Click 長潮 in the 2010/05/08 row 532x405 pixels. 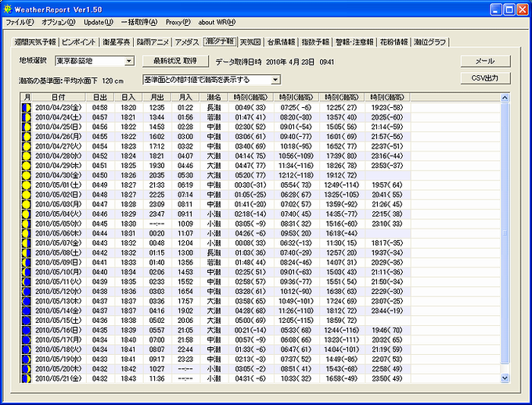pos(214,253)
